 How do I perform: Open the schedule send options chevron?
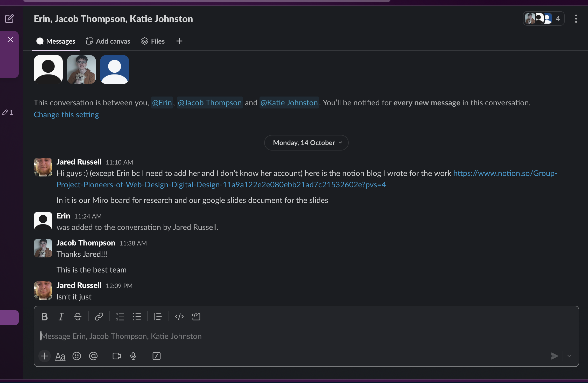click(570, 356)
